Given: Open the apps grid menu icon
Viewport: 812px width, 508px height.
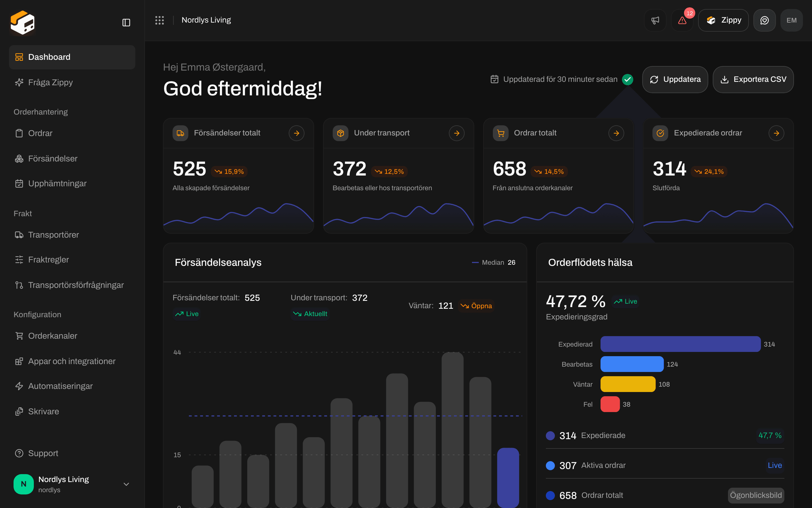Looking at the screenshot, I should pyautogui.click(x=159, y=20).
